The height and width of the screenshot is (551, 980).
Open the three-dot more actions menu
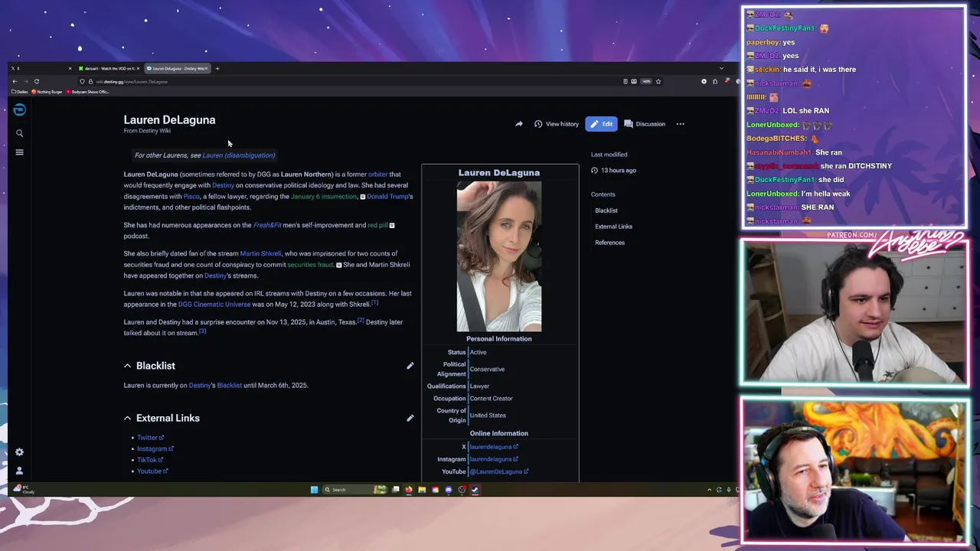click(680, 124)
